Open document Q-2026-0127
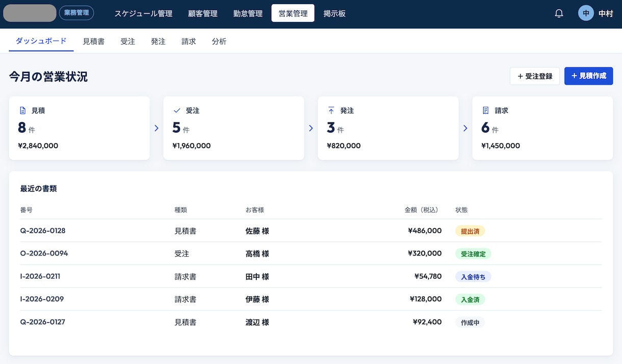 [x=43, y=322]
